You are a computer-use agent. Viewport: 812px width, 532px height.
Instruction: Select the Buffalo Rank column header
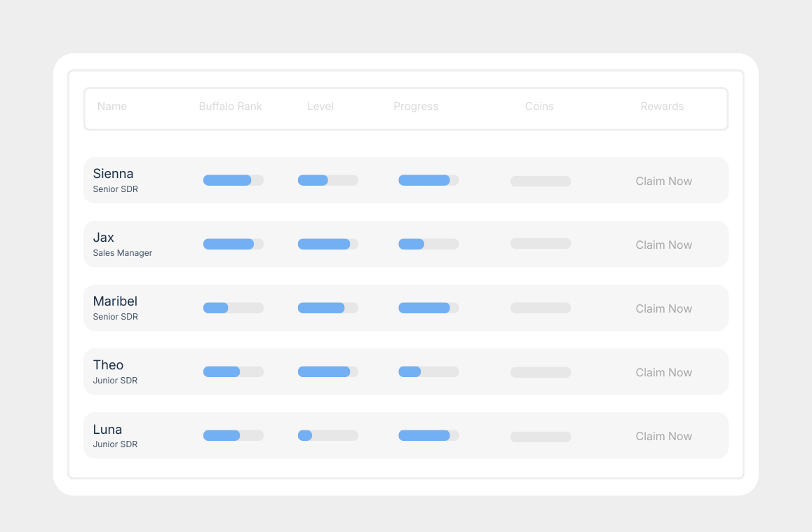click(230, 107)
